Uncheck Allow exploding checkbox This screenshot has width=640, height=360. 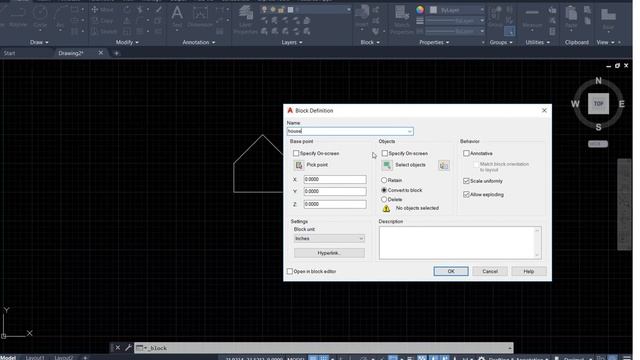[466, 195]
